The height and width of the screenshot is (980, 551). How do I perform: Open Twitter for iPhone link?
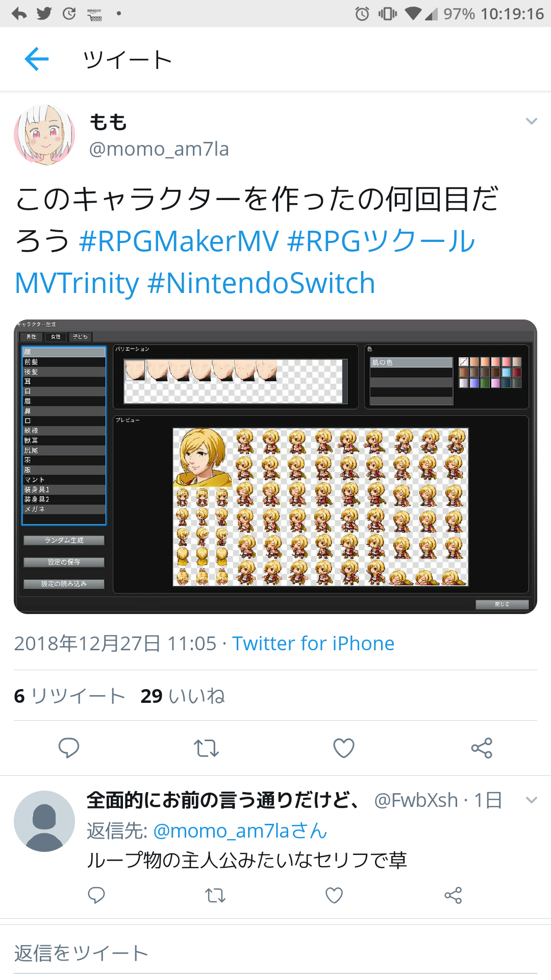click(313, 644)
